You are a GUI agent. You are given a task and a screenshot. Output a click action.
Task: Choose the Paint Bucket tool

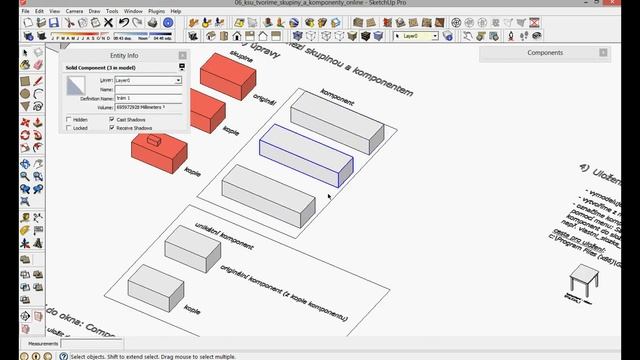pos(25,65)
